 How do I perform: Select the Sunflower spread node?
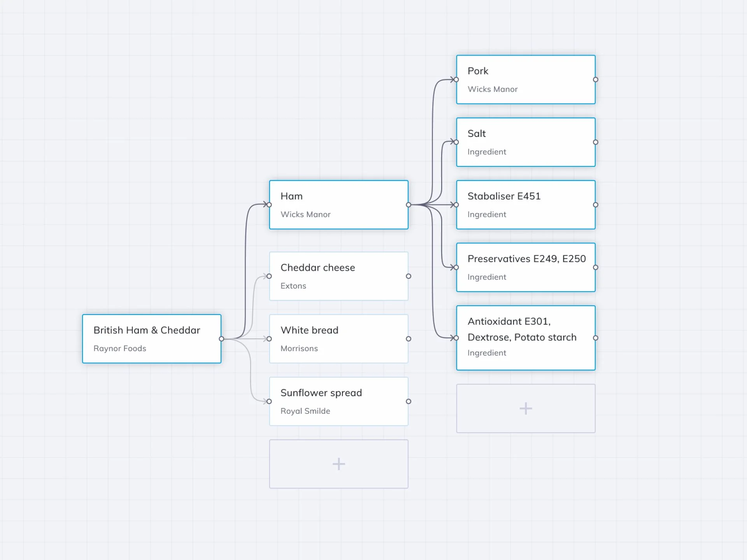coord(338,401)
